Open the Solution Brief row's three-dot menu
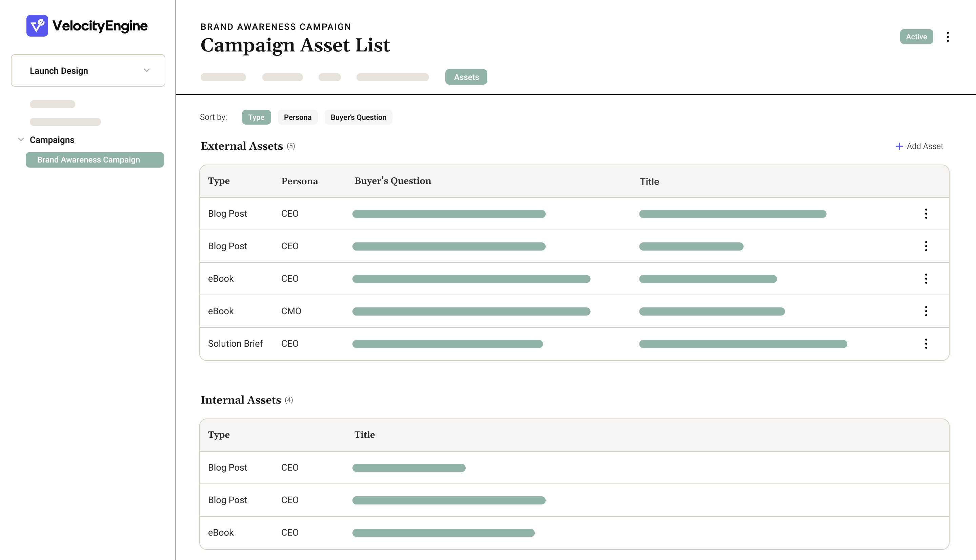 [x=926, y=343]
